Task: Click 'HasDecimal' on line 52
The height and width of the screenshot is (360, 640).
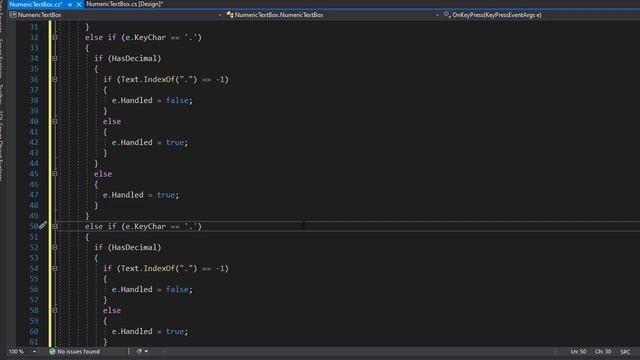Action: [x=134, y=247]
